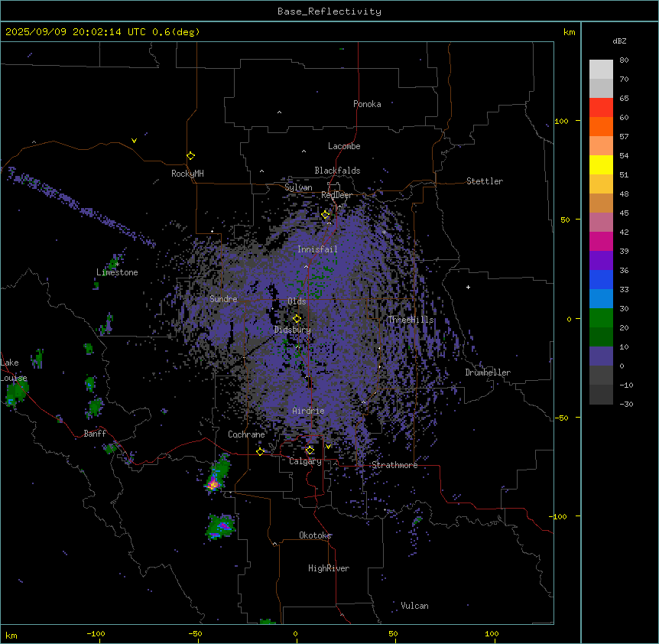Click the white 80-70 dBZ legend swatch
Screen dimensions: 659x644
tap(601, 70)
